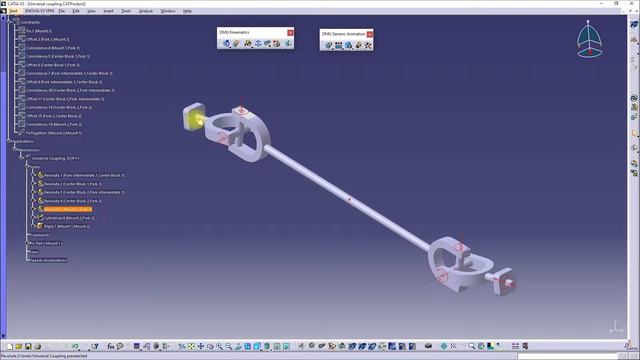Open the Window menu
The image size is (640, 360).
pyautogui.click(x=168, y=11)
